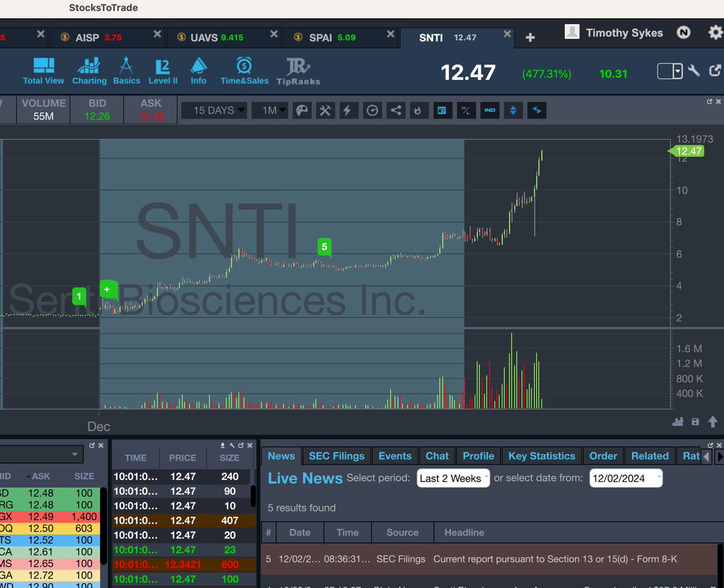Sort news by Headline column

pos(465,532)
